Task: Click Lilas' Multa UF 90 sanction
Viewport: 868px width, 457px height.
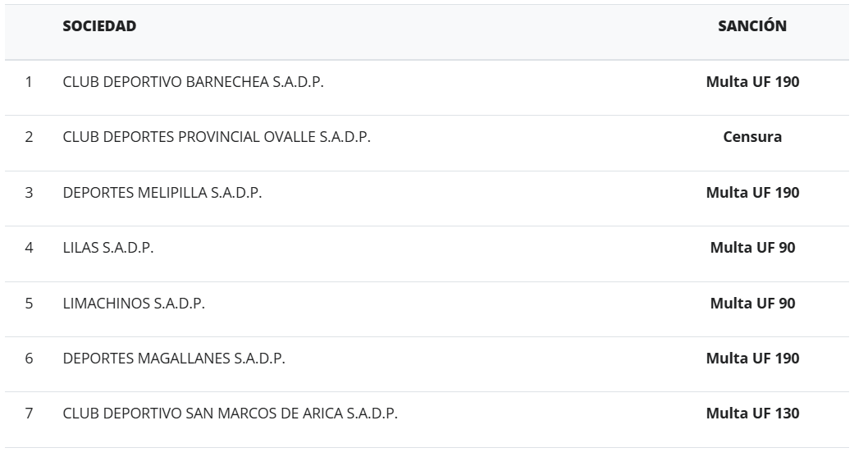Action: coord(752,248)
